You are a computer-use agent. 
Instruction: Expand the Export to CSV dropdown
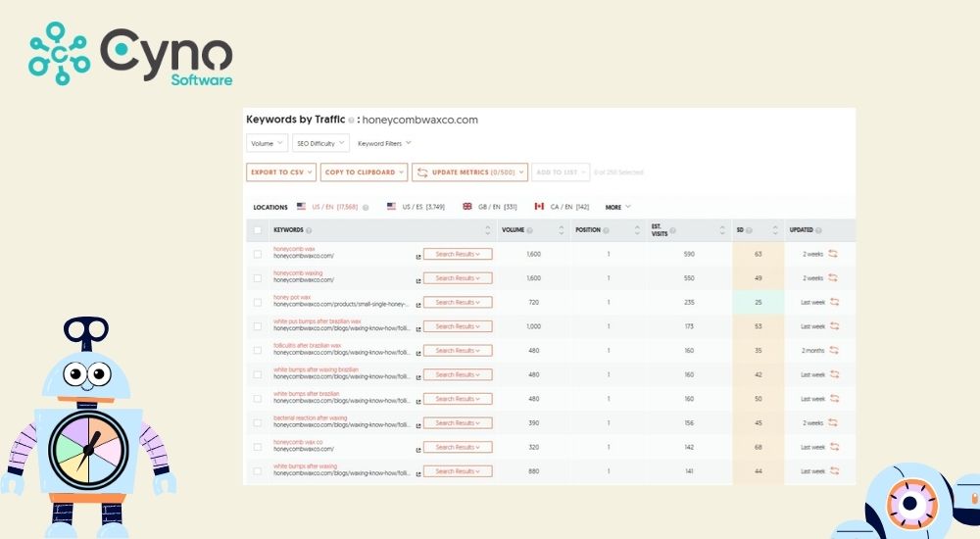(x=281, y=172)
